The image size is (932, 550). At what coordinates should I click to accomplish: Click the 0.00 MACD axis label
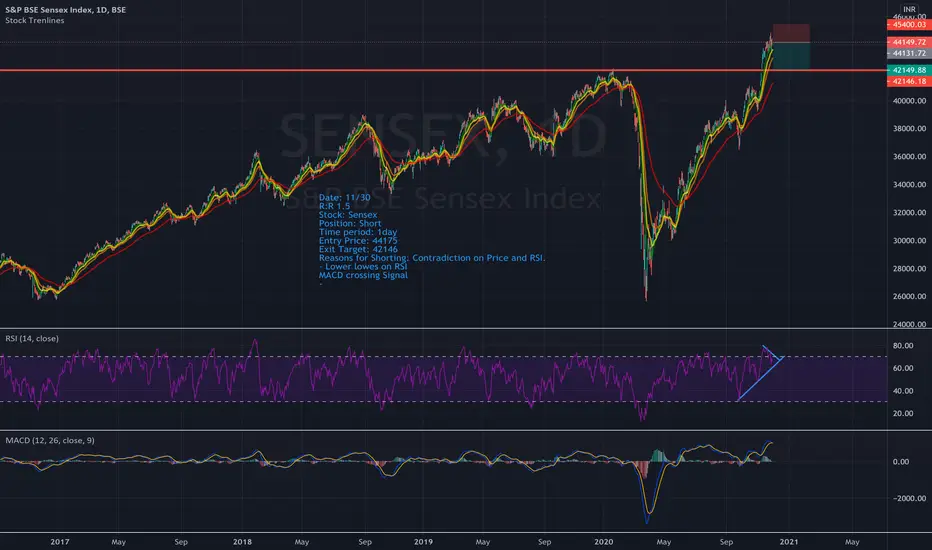[x=900, y=462]
